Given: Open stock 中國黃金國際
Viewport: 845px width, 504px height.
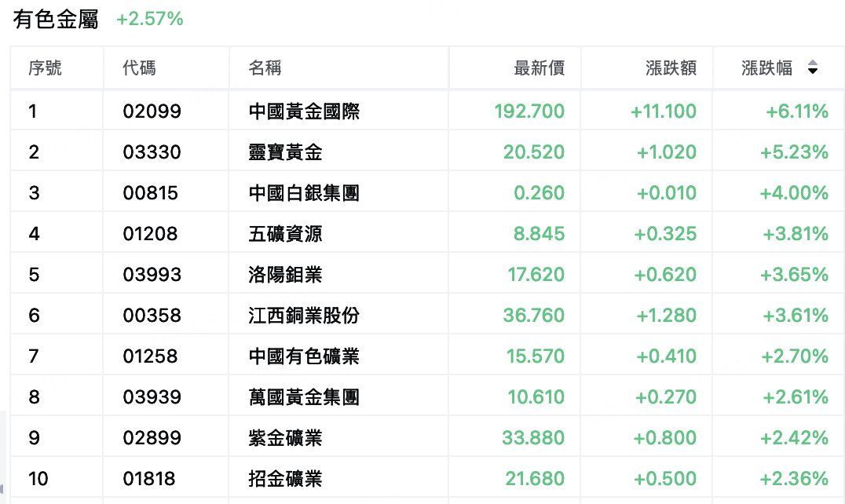Looking at the screenshot, I should [x=304, y=111].
